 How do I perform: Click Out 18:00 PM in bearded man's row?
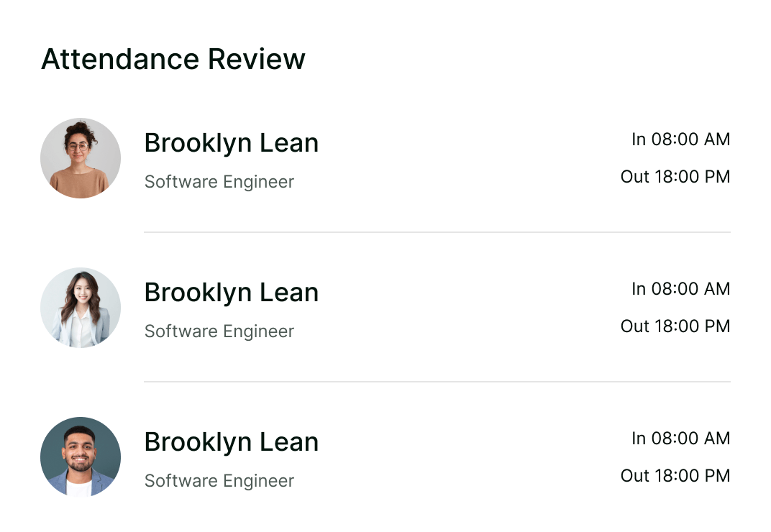675,476
